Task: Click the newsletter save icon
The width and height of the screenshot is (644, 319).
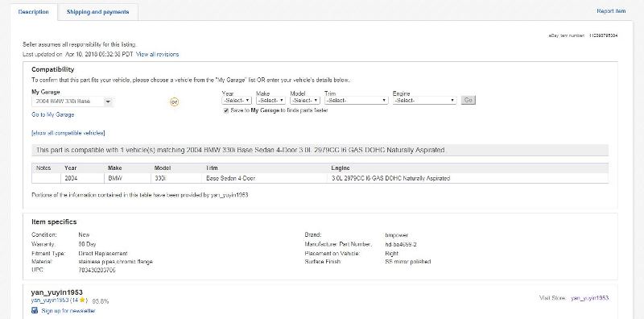Action: 35,310
